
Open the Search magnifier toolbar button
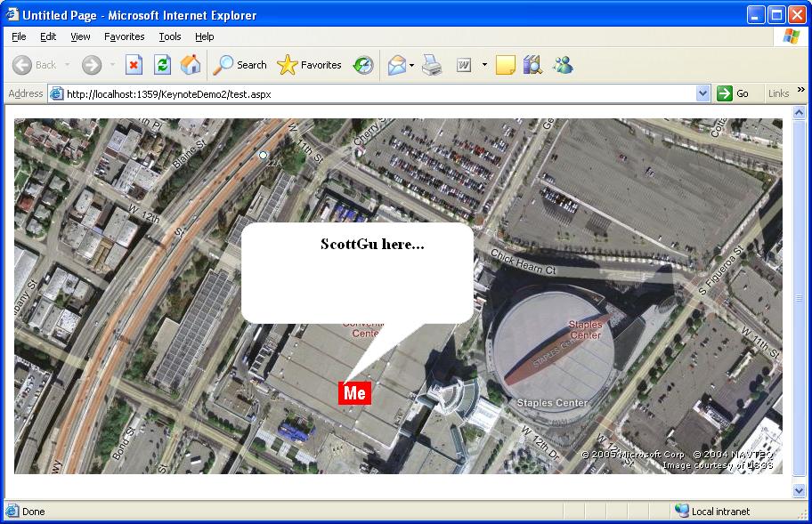(240, 65)
